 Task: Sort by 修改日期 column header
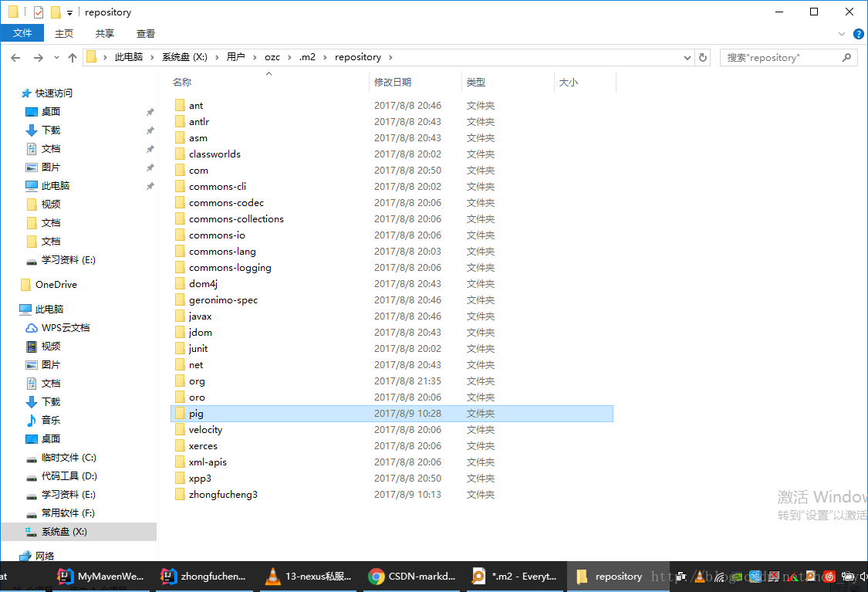(393, 83)
